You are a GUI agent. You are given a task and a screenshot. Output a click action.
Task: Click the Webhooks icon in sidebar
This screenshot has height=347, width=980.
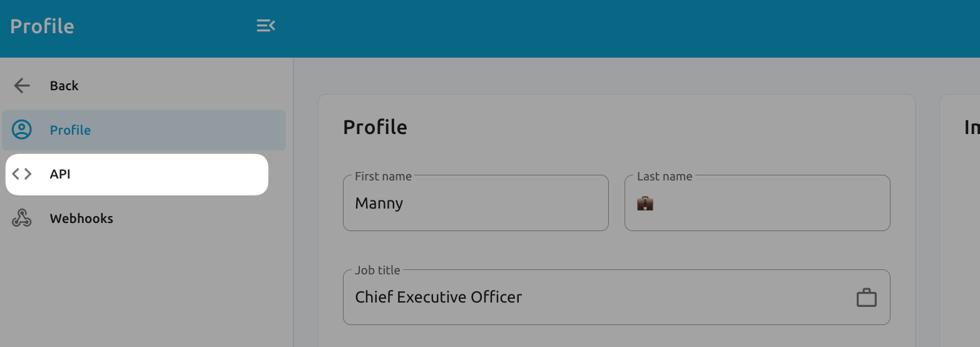22,218
